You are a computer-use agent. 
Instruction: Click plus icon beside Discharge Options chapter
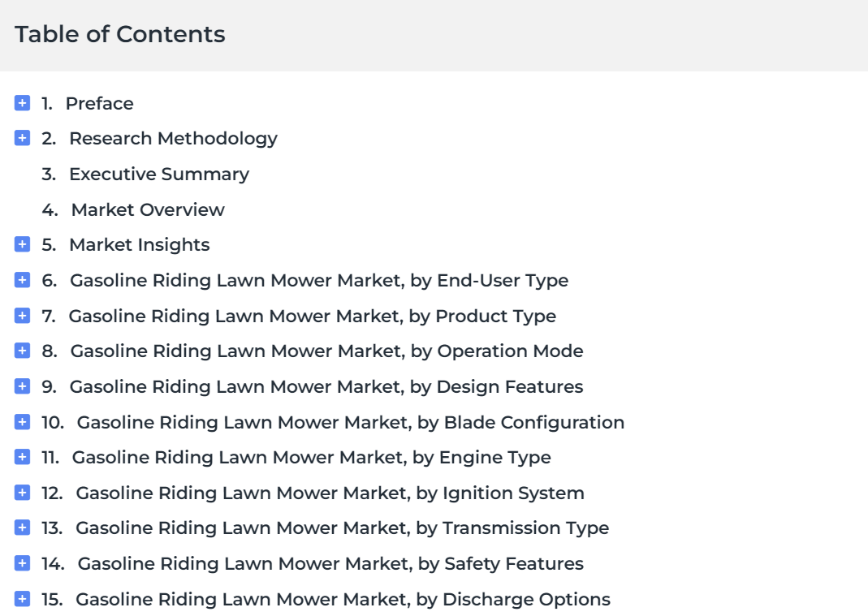[x=22, y=599]
